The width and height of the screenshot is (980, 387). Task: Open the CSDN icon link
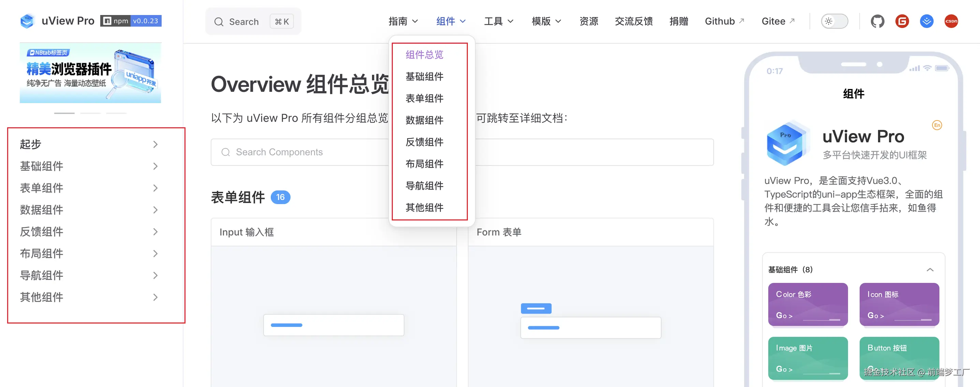pos(951,21)
